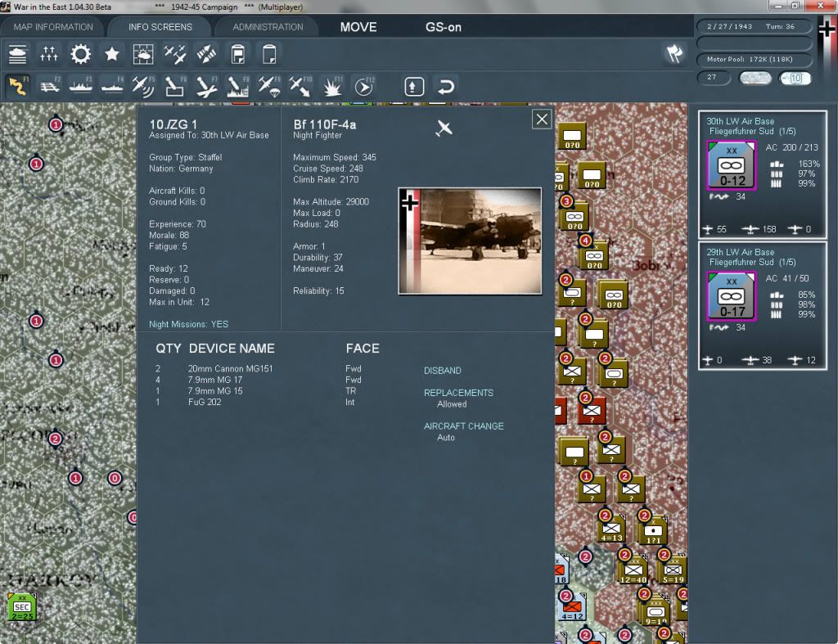This screenshot has width=838, height=644.
Task: Open the ADMINISTRATION tab
Action: point(268,27)
